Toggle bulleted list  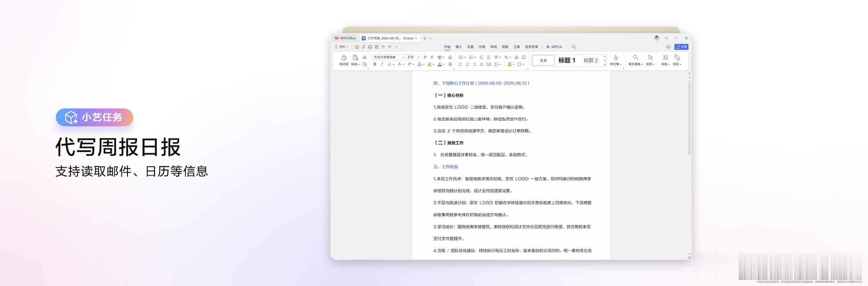coord(461,57)
